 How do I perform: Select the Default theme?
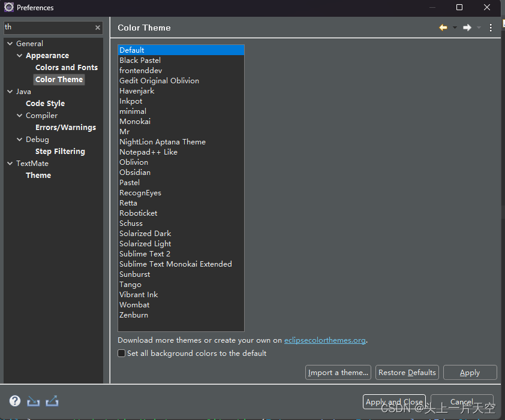[x=181, y=50]
